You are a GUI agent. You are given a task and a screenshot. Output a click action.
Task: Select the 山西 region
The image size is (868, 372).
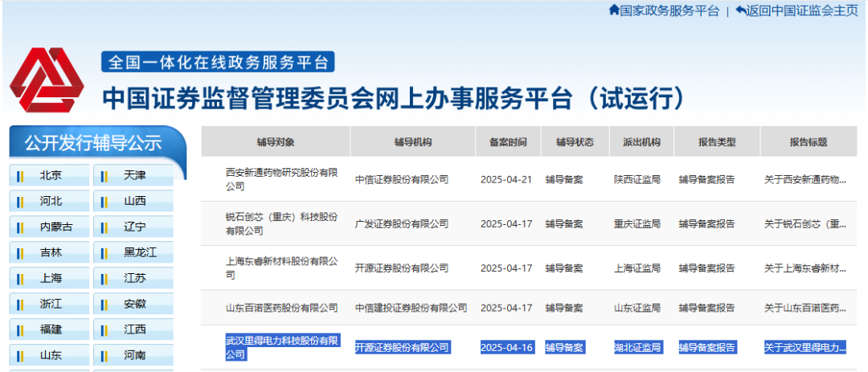pyautogui.click(x=133, y=202)
